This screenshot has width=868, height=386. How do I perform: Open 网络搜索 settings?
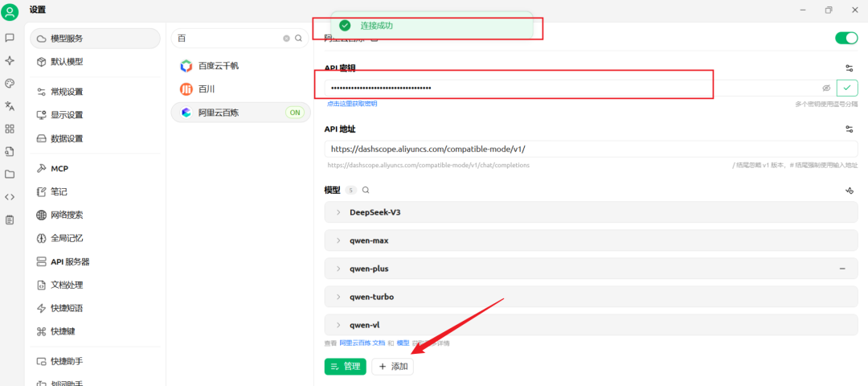[x=95, y=215]
